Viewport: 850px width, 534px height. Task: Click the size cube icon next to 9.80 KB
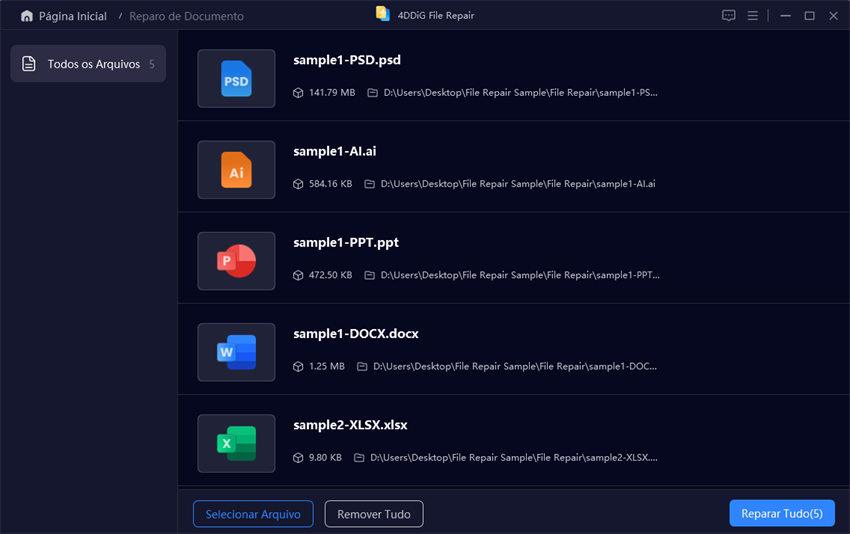pyautogui.click(x=298, y=458)
